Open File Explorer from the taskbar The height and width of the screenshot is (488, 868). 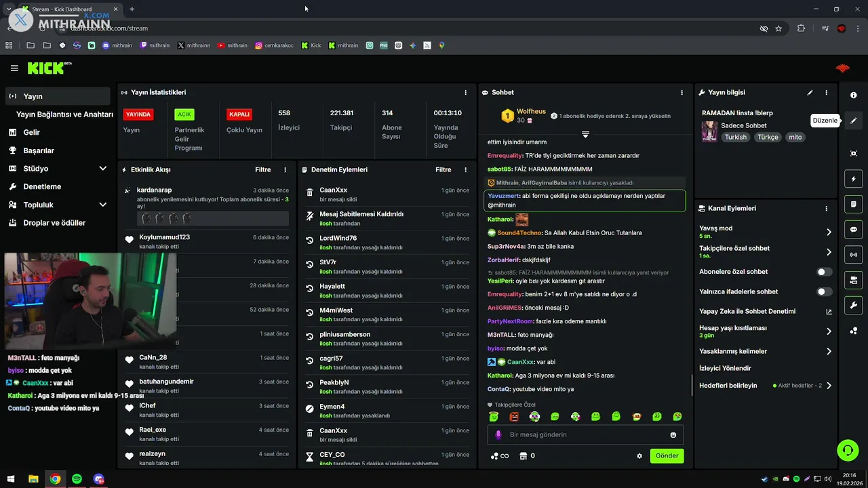coord(33,479)
